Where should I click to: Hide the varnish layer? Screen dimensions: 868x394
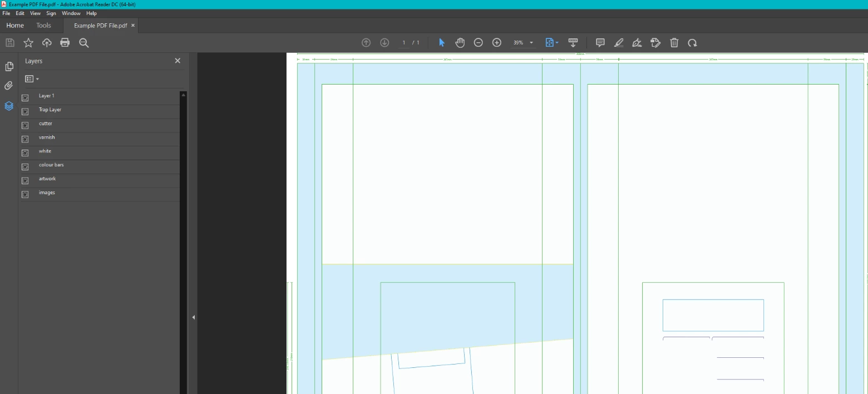point(25,139)
